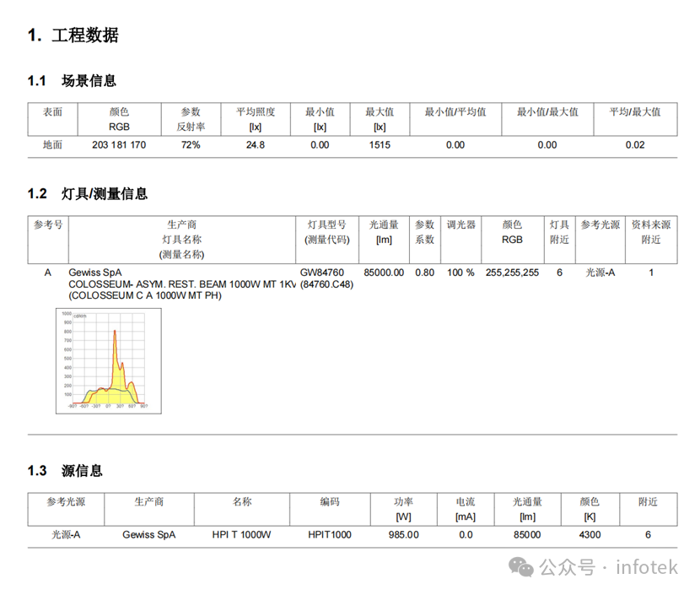Select the 1.2 灯具/测量信息 subsection title
The width and height of the screenshot is (700, 595).
tap(89, 192)
